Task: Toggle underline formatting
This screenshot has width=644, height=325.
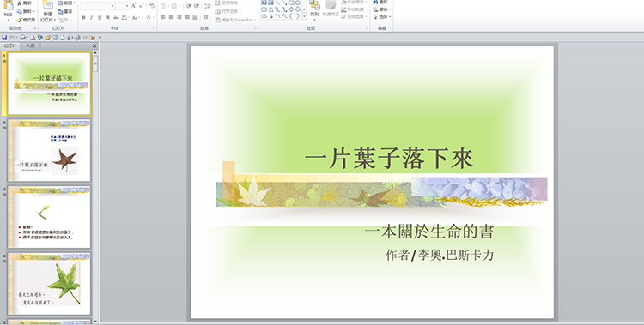Action: [x=100, y=18]
